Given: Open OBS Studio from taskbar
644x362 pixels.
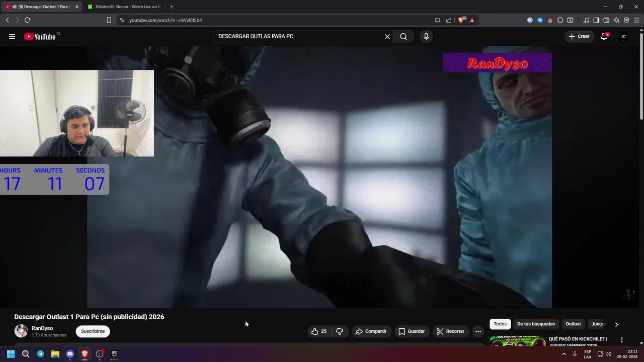Looking at the screenshot, I should point(100,354).
